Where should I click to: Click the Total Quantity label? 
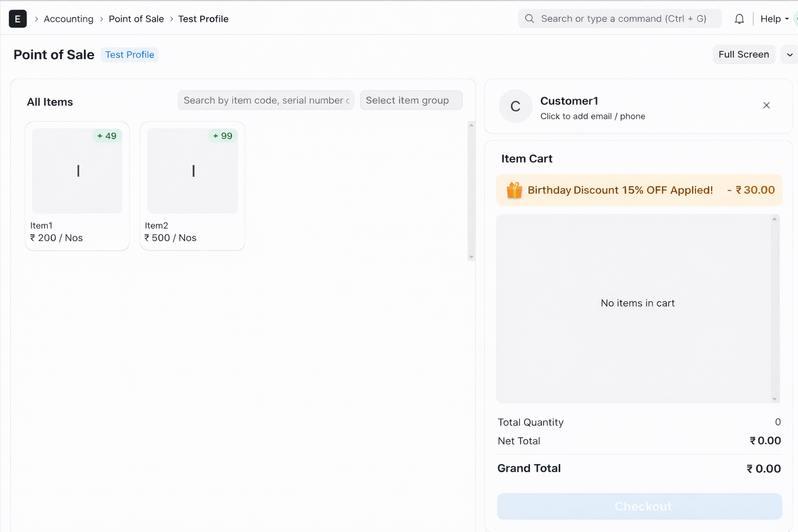pos(530,422)
